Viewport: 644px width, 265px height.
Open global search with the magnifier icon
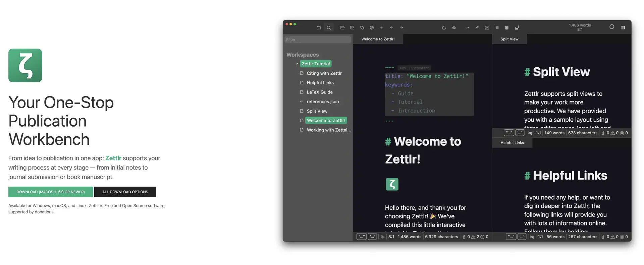329,28
